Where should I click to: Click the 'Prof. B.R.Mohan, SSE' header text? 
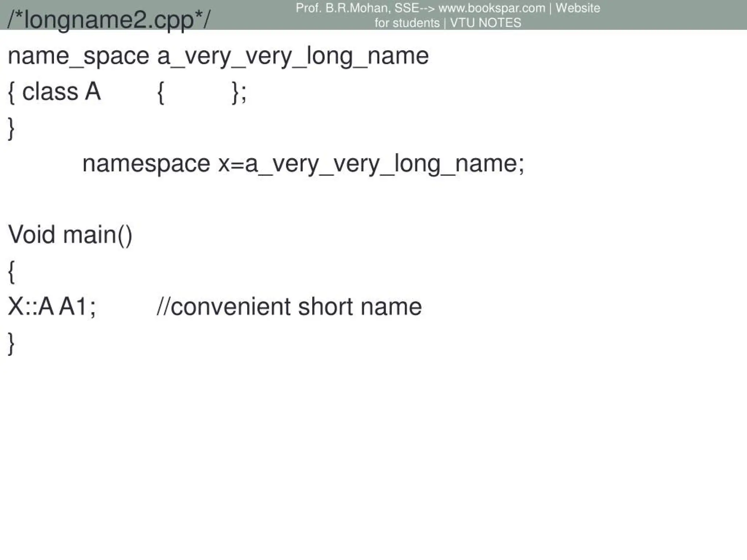(357, 8)
